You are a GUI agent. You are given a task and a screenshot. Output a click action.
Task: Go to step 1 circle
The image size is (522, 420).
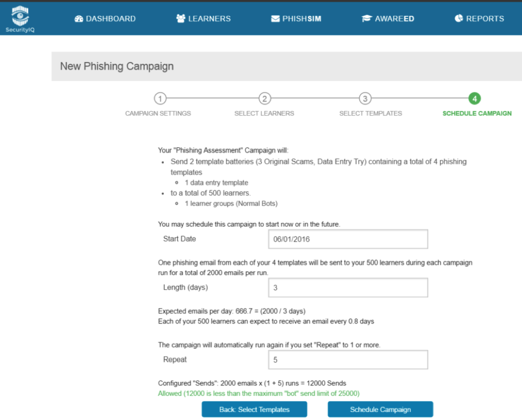[160, 99]
